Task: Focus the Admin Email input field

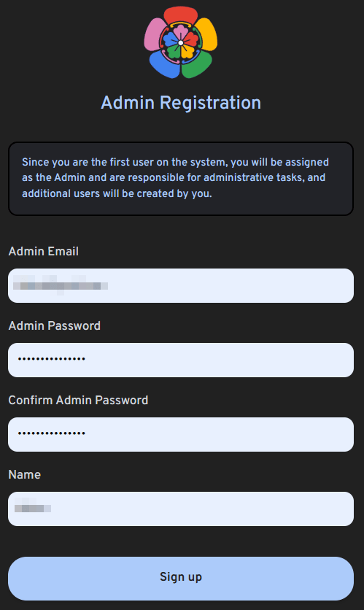Action: pyautogui.click(x=181, y=285)
